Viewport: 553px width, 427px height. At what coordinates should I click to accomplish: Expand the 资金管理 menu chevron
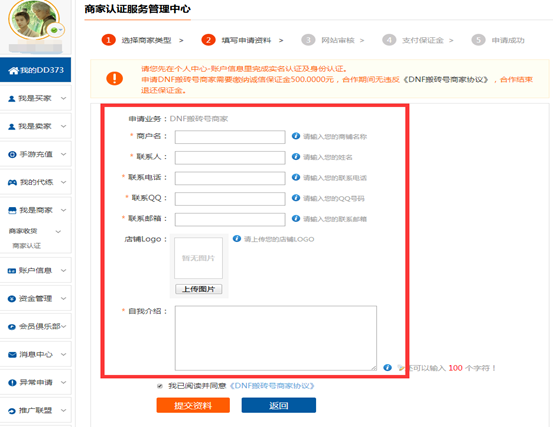pos(63,298)
